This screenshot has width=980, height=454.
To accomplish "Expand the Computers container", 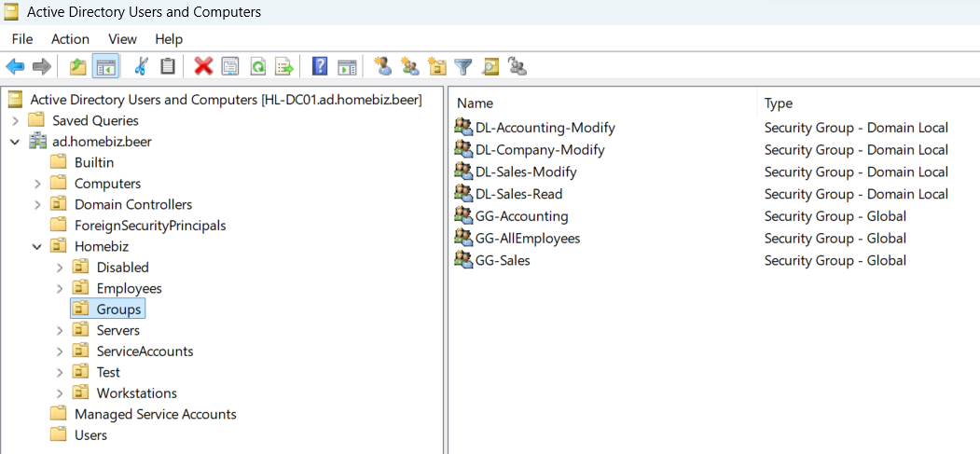I will 37,184.
